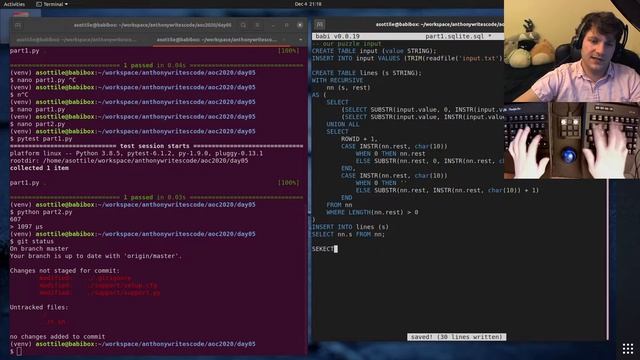Click '$ pytest part1.py' command line
This screenshot has width=640, height=360.
click(x=41, y=139)
